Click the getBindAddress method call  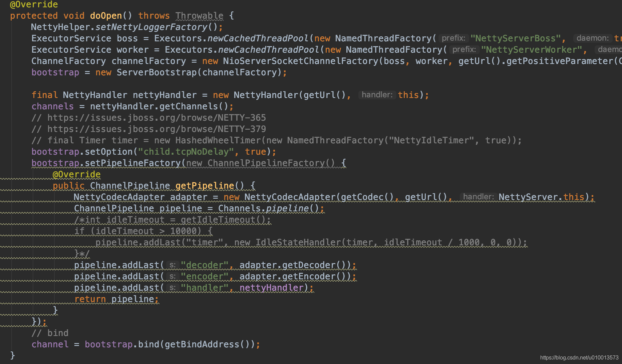pyautogui.click(x=202, y=344)
